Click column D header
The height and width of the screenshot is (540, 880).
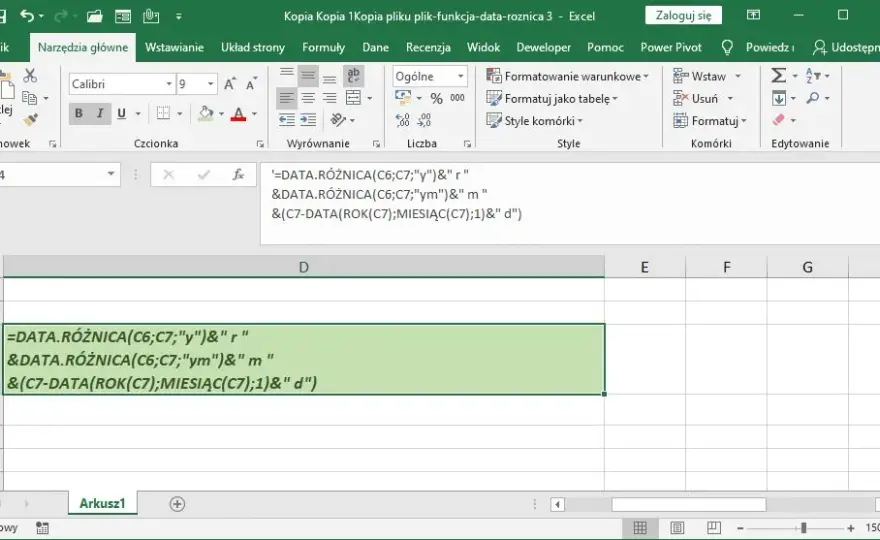pyautogui.click(x=304, y=267)
